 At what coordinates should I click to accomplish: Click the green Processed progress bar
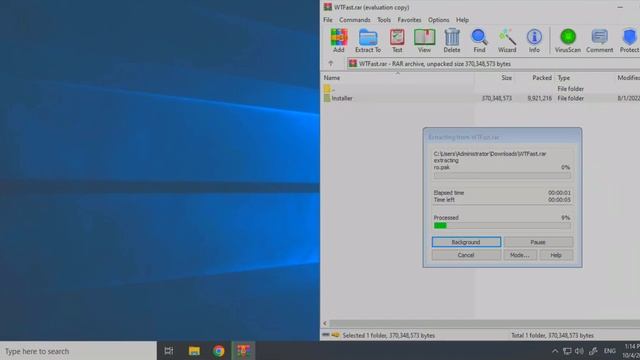click(x=502, y=225)
